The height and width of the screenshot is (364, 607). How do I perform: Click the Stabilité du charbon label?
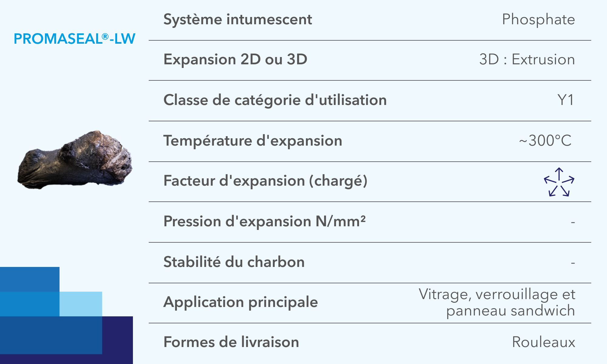(x=234, y=262)
